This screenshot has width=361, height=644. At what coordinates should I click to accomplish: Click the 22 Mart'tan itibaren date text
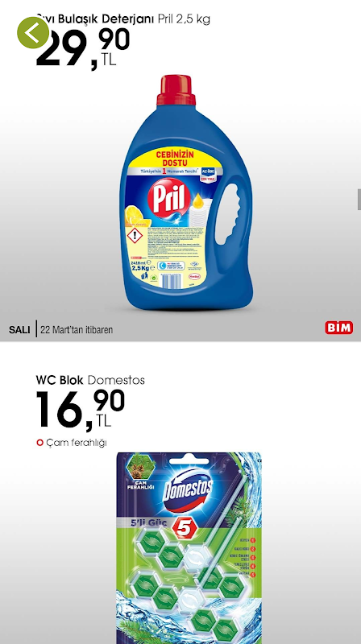pyautogui.click(x=77, y=330)
